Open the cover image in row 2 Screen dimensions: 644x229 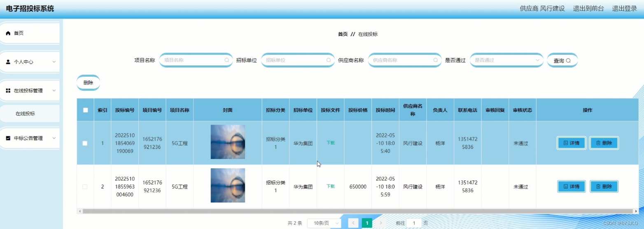pos(228,185)
